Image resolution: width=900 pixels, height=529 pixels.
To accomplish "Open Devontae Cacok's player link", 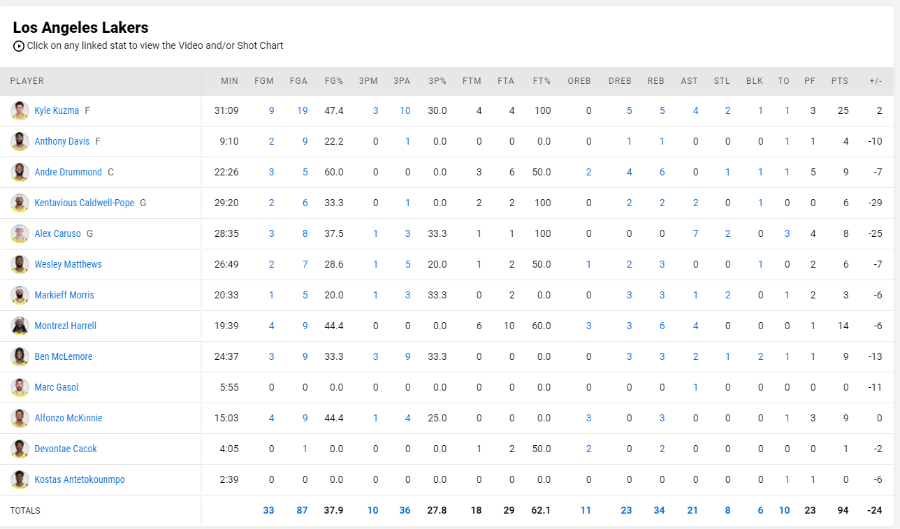I will (65, 449).
